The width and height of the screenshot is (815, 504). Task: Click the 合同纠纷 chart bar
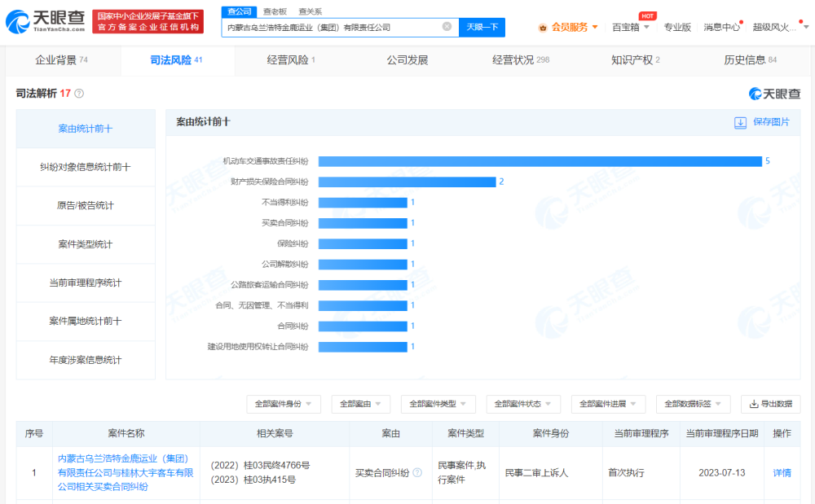363,326
